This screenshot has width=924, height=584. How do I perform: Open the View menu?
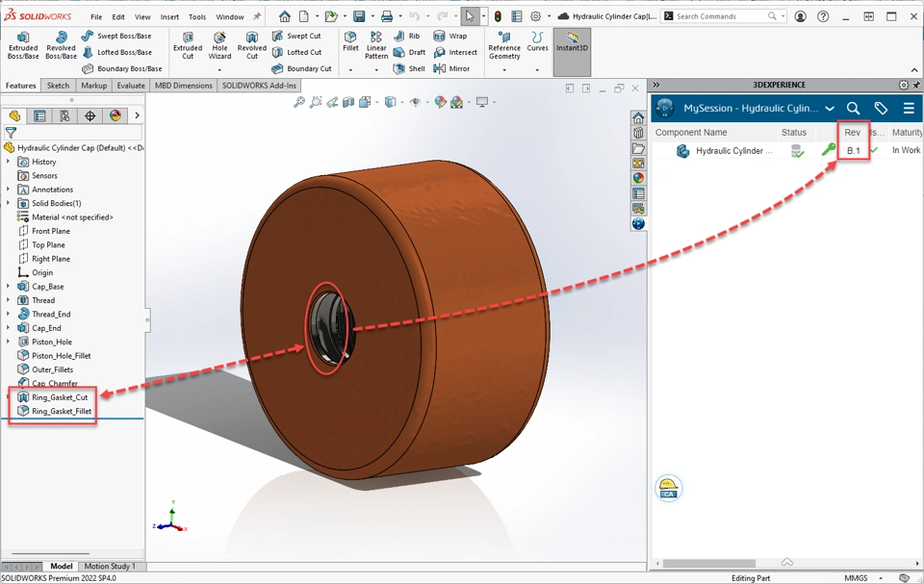click(x=142, y=17)
